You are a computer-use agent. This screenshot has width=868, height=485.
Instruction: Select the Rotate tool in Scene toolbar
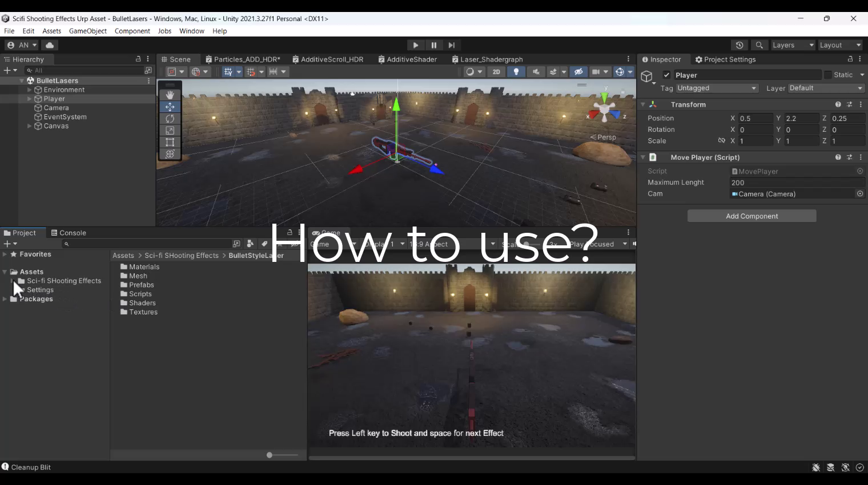click(170, 119)
